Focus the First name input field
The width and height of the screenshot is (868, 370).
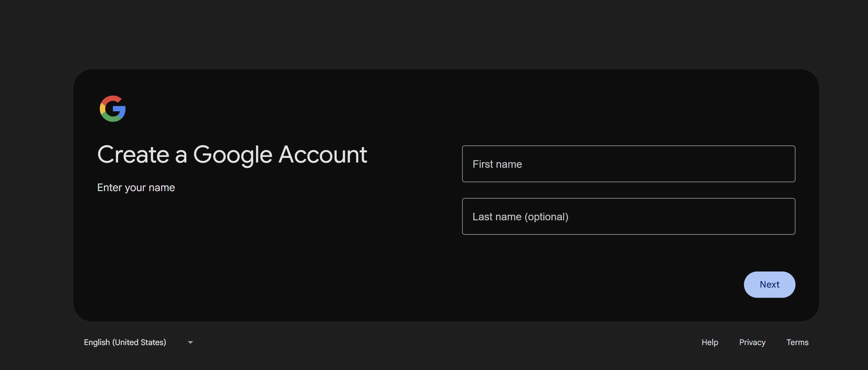(628, 164)
